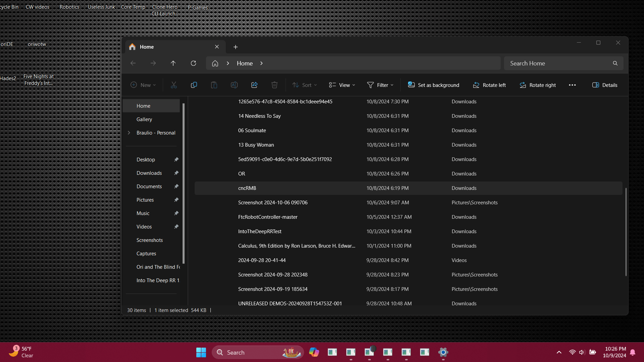The height and width of the screenshot is (362, 644).
Task: Click the file list vertical scrollbar
Action: click(626, 231)
